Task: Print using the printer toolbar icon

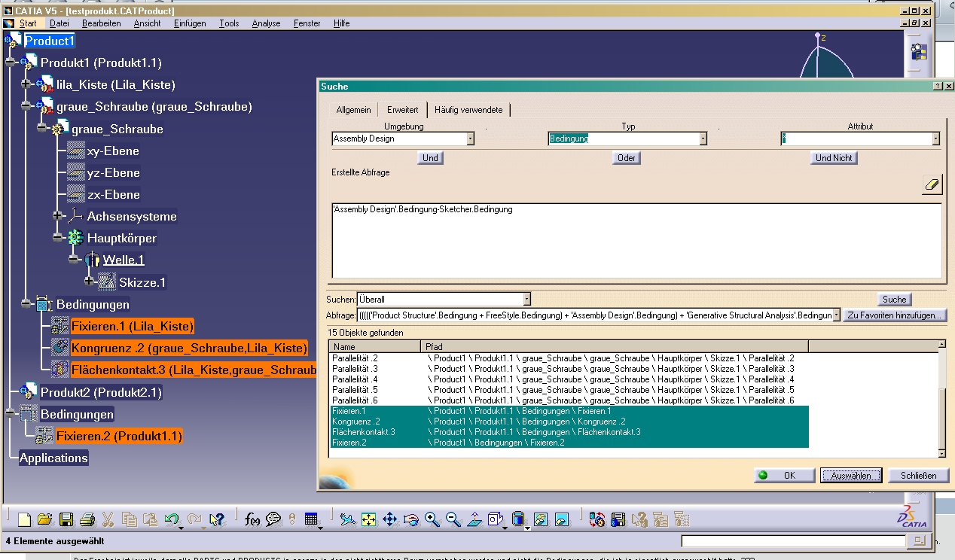Action: click(87, 519)
